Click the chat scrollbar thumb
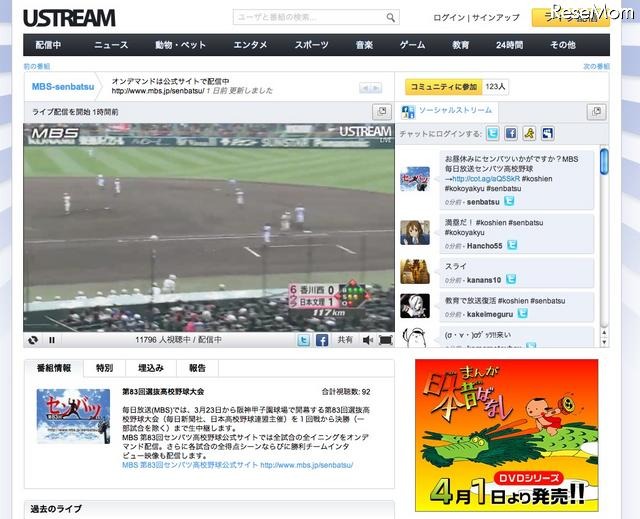 click(604, 162)
